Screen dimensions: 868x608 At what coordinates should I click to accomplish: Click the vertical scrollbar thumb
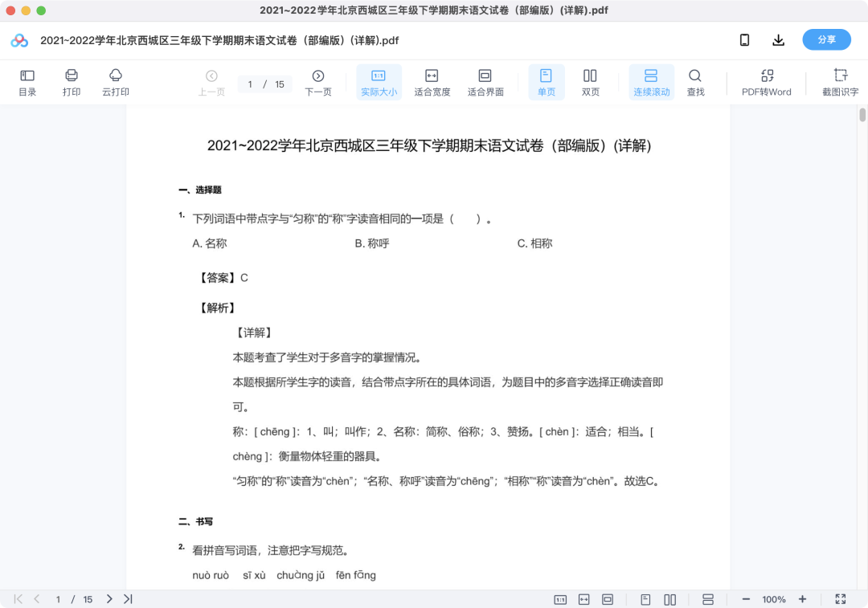[862, 115]
